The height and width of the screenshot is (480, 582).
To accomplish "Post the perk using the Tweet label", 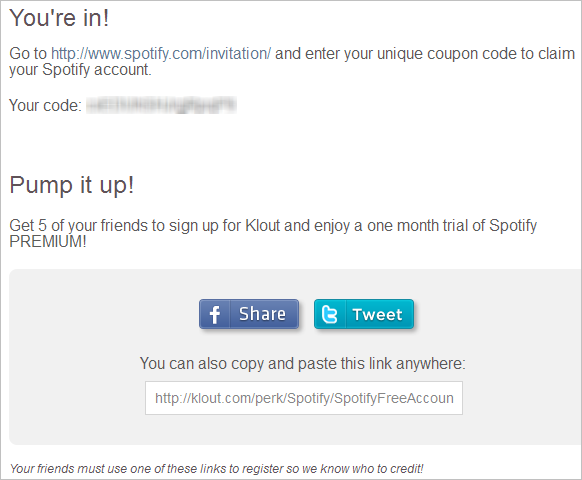I will click(377, 314).
